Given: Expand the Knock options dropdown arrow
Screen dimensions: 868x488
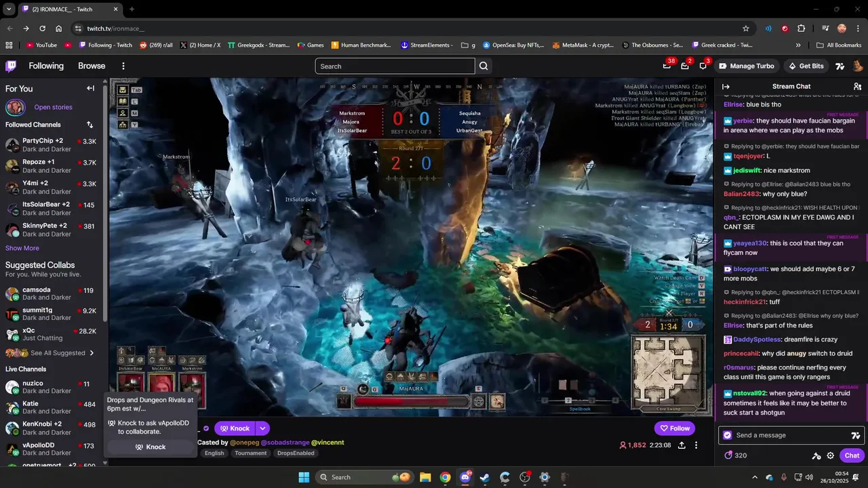Looking at the screenshot, I should tap(262, 428).
